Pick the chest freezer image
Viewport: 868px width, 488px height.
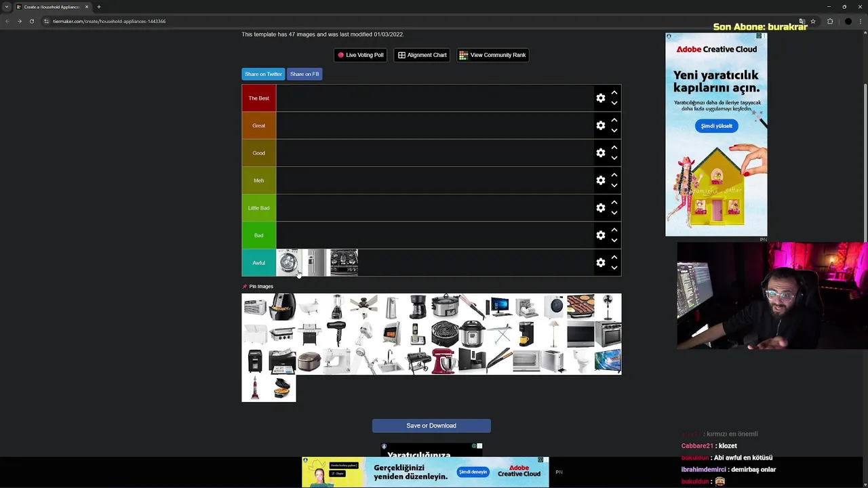[x=255, y=334]
